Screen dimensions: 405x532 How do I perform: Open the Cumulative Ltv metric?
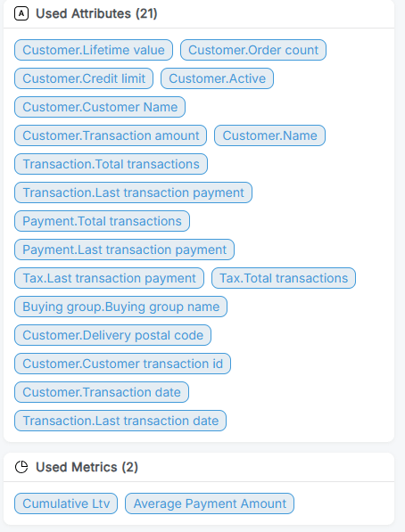click(x=66, y=503)
